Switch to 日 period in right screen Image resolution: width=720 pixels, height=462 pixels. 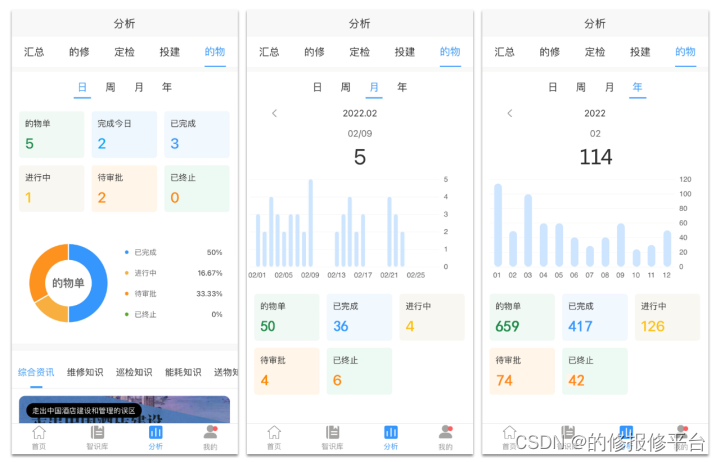pyautogui.click(x=552, y=87)
